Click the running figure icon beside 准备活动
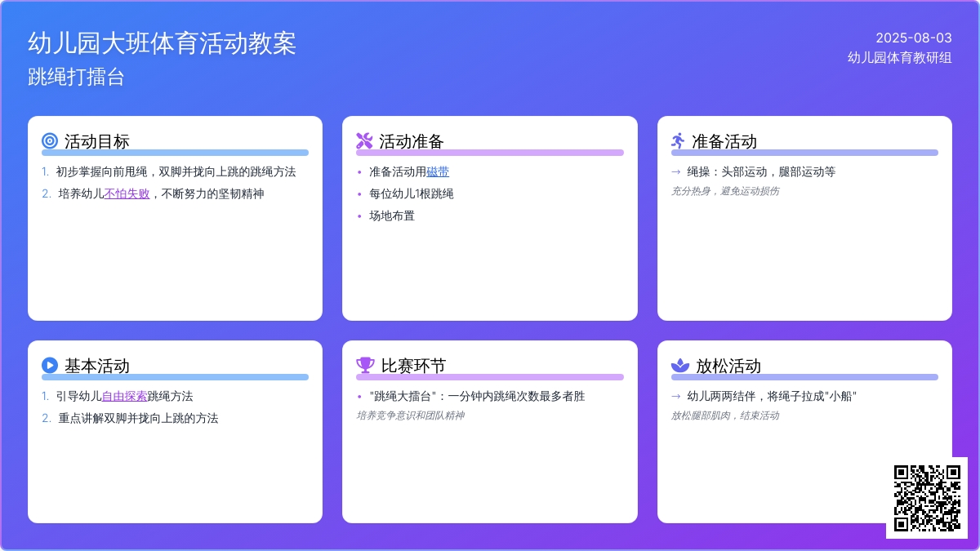 coord(678,141)
